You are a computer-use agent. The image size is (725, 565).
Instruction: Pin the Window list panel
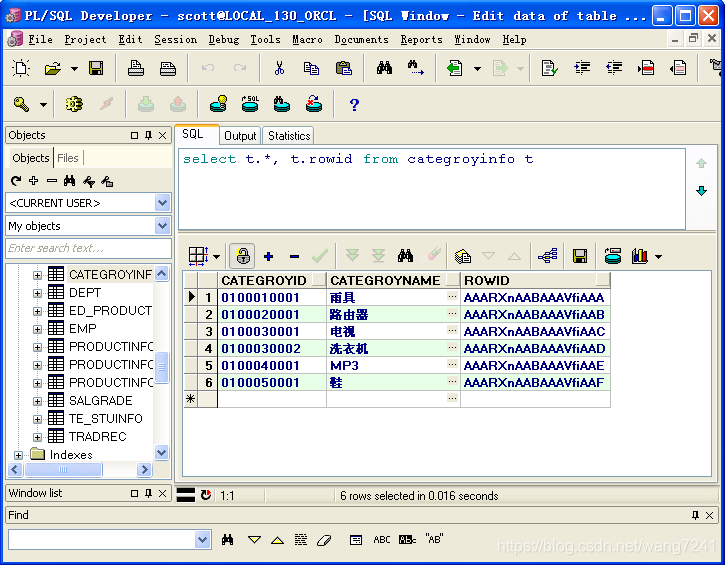(148, 493)
